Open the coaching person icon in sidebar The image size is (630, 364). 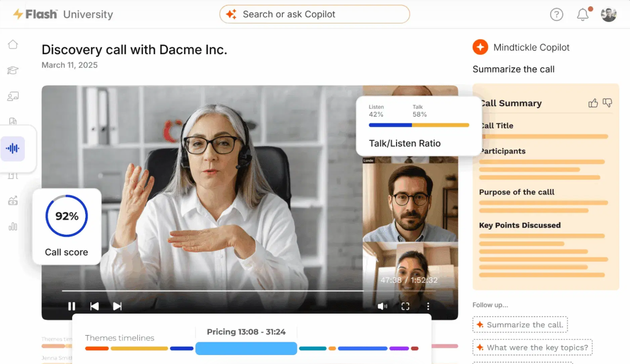13,96
